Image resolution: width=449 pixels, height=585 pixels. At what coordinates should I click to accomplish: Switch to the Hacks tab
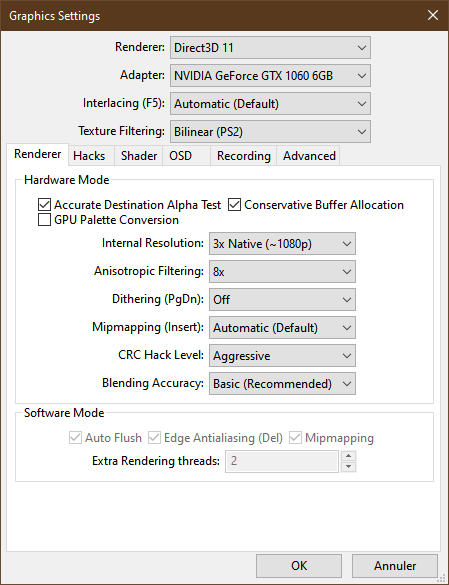click(x=89, y=156)
